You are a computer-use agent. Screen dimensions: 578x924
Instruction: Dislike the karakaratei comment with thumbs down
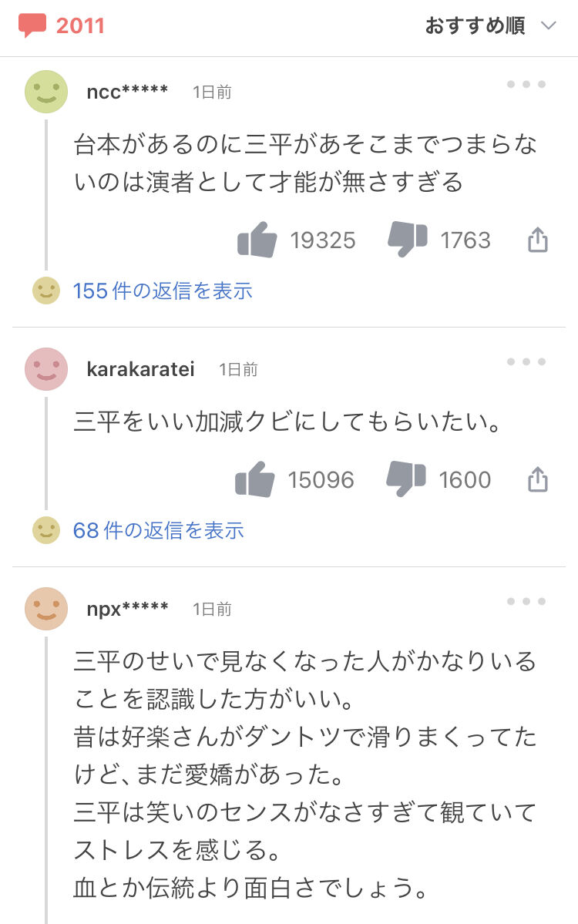click(x=406, y=479)
